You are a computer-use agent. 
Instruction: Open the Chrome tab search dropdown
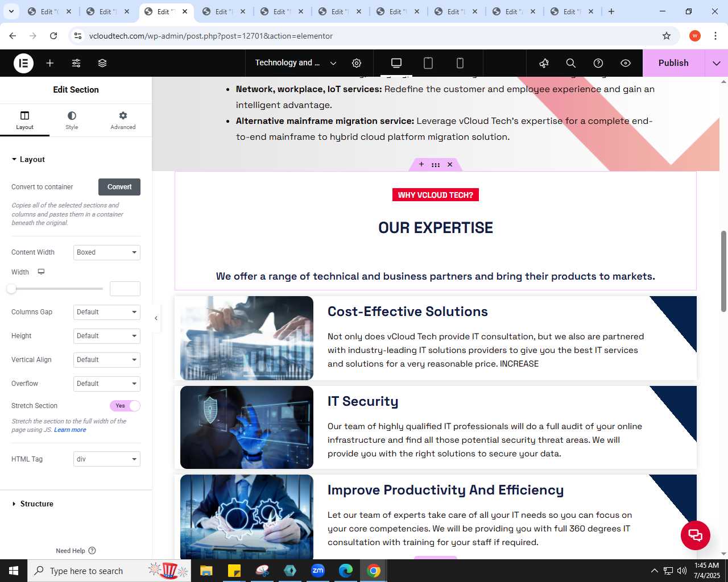coord(11,11)
